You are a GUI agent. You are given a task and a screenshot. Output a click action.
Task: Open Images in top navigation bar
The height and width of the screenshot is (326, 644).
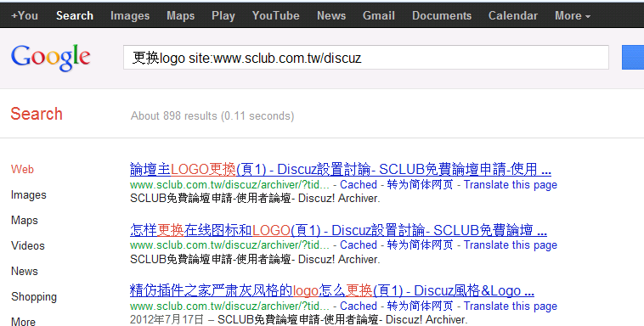[130, 15]
